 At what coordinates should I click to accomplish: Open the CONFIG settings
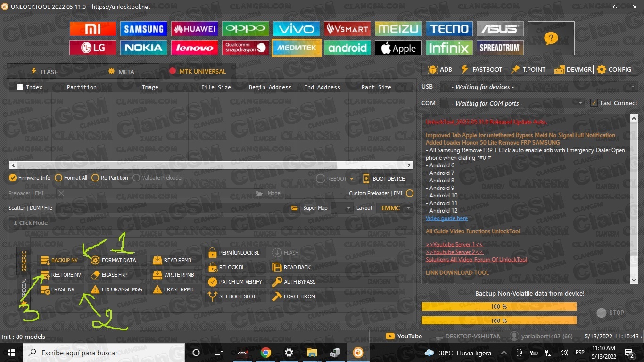(614, 69)
